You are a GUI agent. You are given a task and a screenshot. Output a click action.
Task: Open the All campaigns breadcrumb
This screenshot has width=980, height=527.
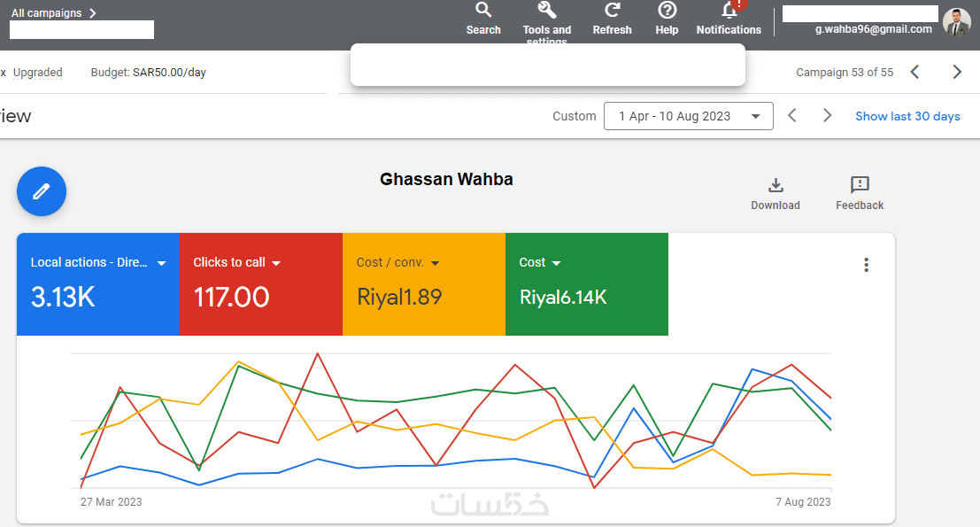(53, 13)
